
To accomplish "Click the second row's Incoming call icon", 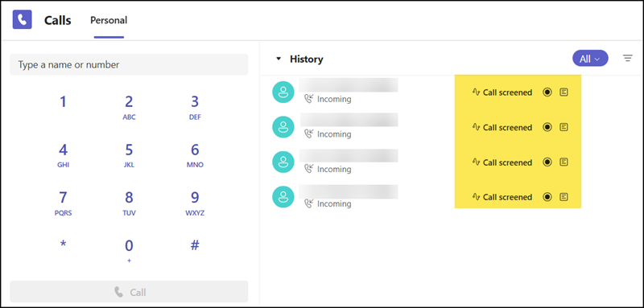I will (x=308, y=133).
